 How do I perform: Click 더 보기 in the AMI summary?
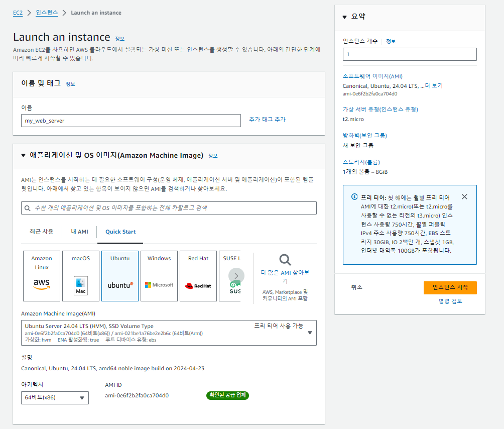[x=434, y=86]
